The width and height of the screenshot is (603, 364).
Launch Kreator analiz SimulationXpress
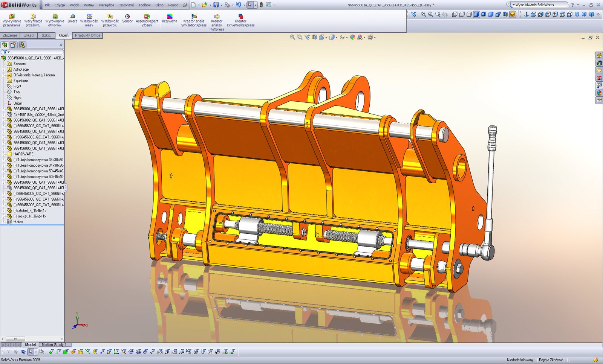(194, 20)
